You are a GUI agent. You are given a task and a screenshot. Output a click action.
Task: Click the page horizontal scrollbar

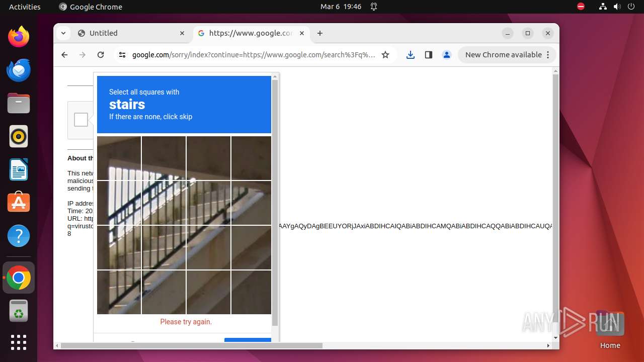tap(192, 345)
